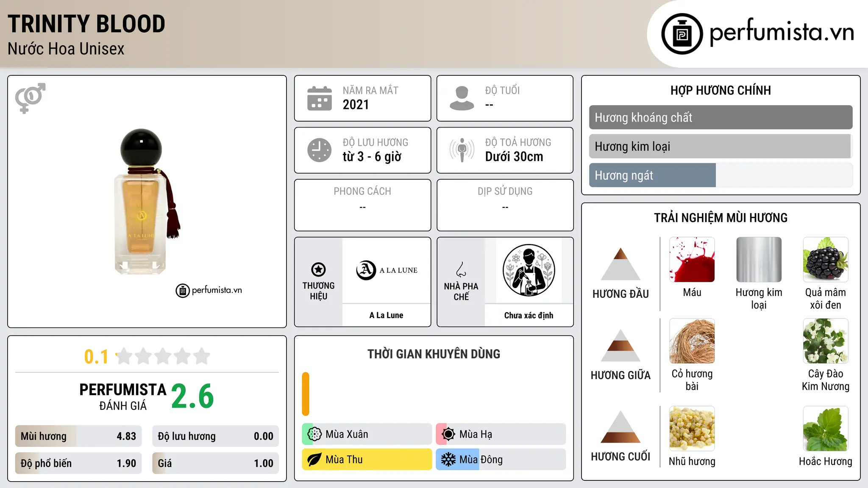Viewport: 868px width, 488px height.
Task: Select the Máu blood note image
Action: click(x=692, y=260)
